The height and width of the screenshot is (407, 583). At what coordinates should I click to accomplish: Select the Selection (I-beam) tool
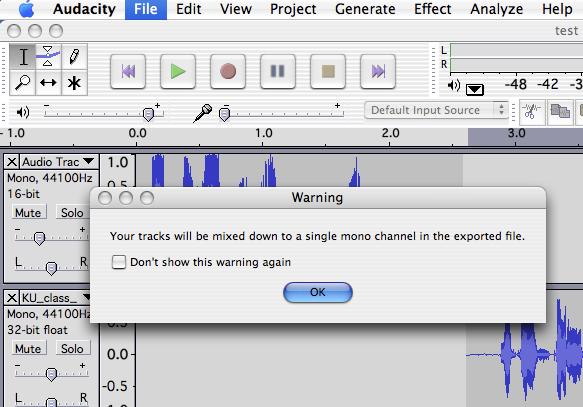(x=23, y=57)
